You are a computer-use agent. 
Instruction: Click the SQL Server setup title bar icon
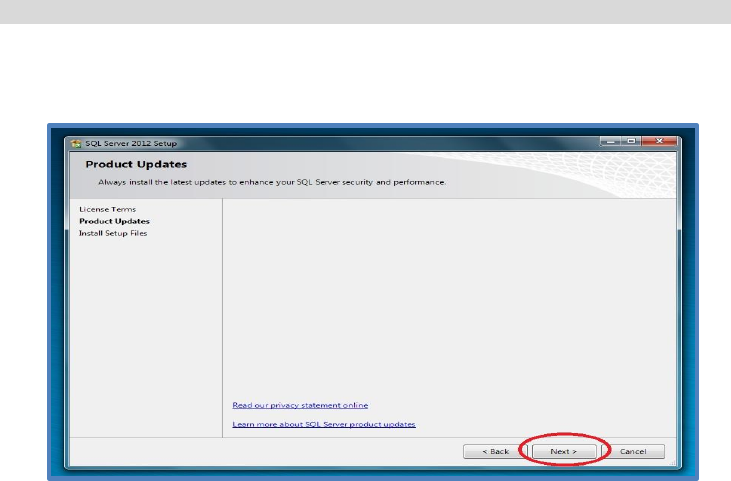(x=76, y=144)
